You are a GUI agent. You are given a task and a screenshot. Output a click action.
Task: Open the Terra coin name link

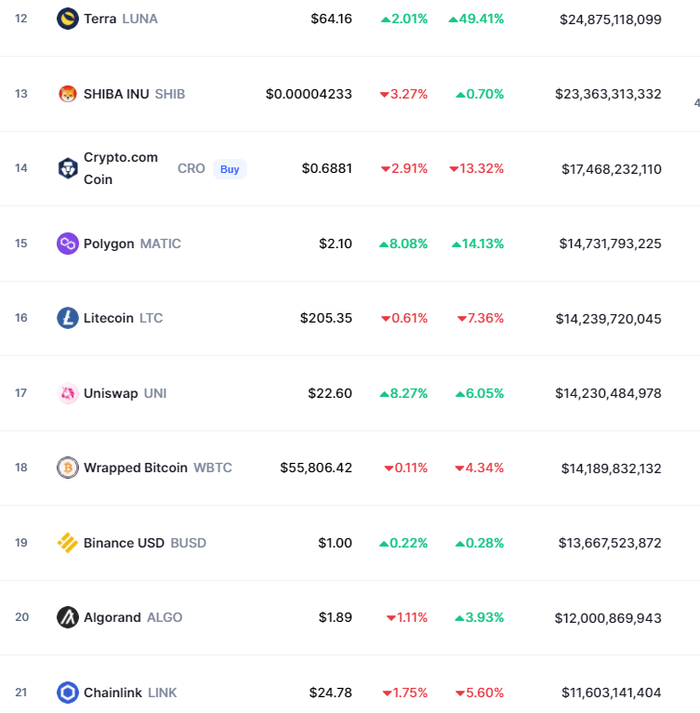tap(100, 19)
